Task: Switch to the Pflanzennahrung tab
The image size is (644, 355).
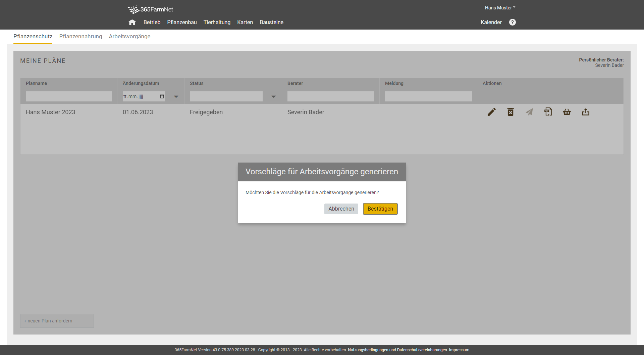Action: point(80,36)
